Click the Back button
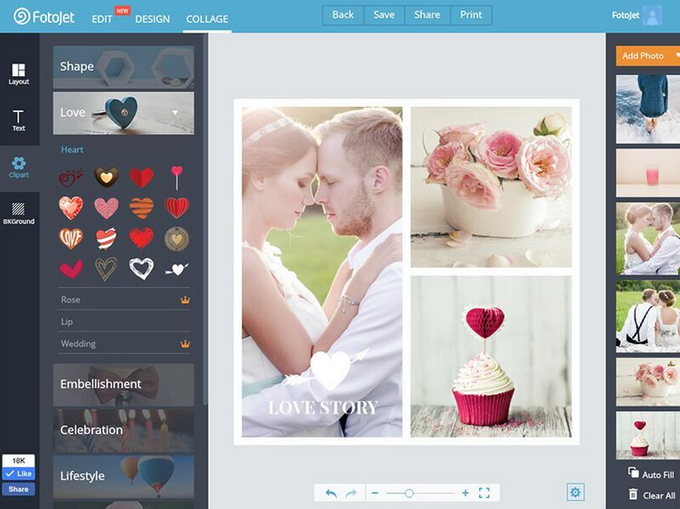 pyautogui.click(x=343, y=15)
